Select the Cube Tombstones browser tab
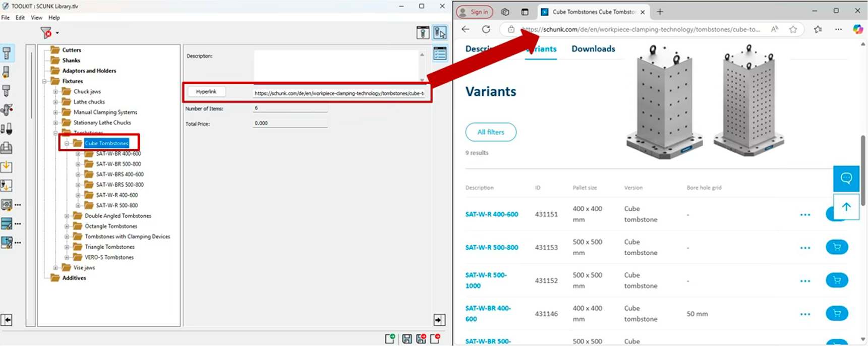The width and height of the screenshot is (868, 346). tap(593, 12)
